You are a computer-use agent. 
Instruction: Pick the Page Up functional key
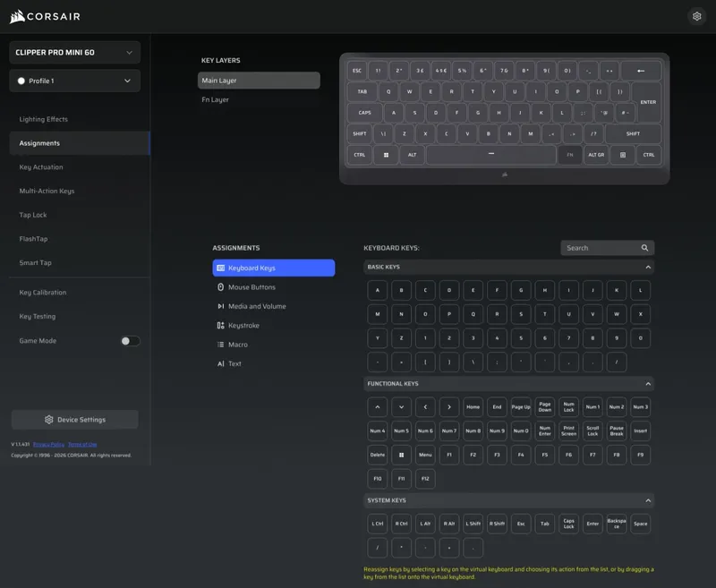(521, 407)
